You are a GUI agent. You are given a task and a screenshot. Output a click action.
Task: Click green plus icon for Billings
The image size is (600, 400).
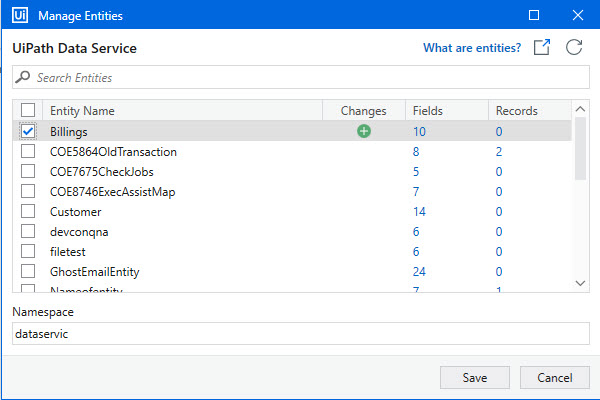click(364, 131)
